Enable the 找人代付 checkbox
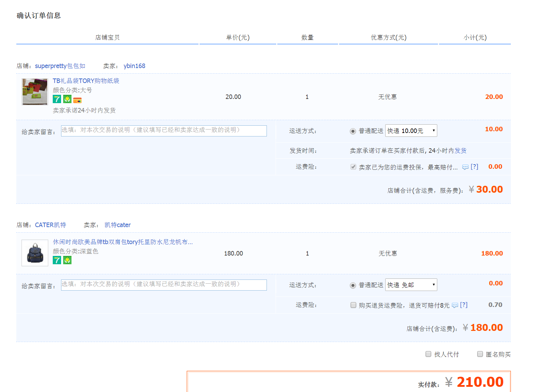The width and height of the screenshot is (540, 392). point(428,354)
